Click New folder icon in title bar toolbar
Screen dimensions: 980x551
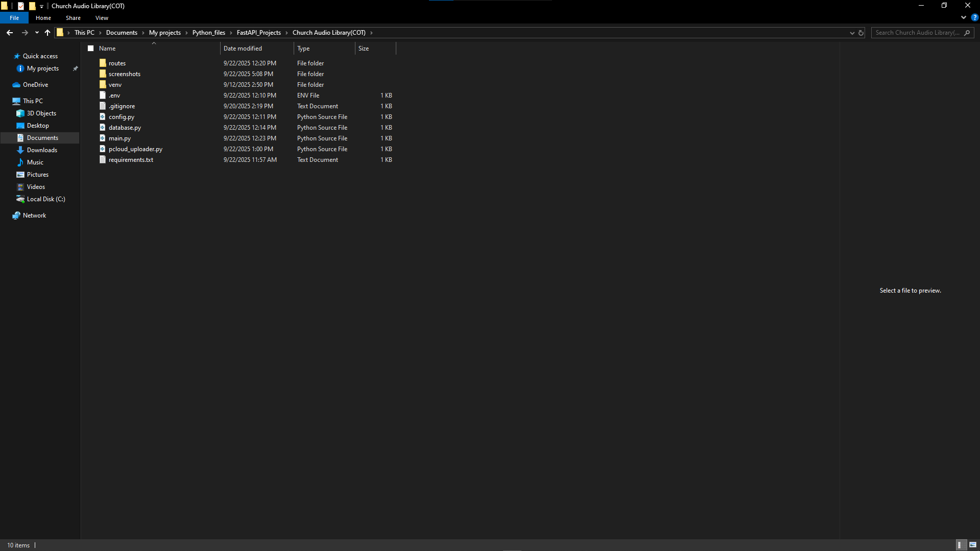pos(32,6)
